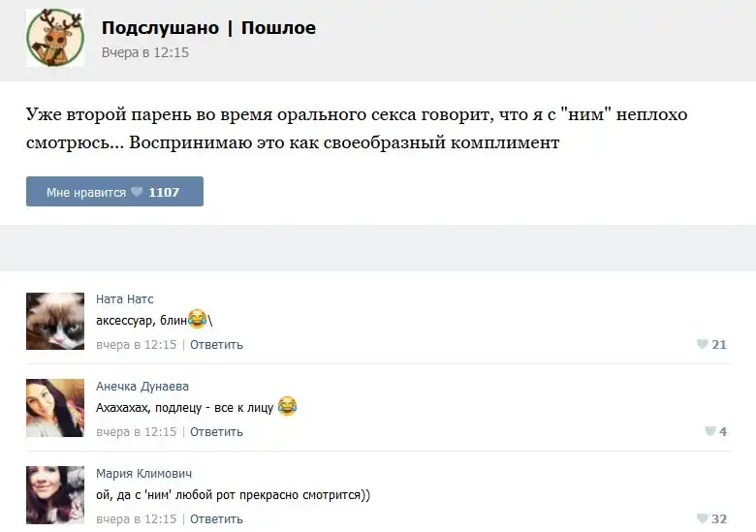
Task: Click Анечка Дунаева's avatar photo
Action: coord(55,408)
